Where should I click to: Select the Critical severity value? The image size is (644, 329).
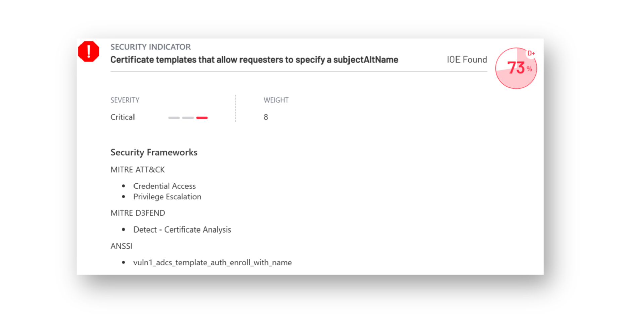tap(122, 117)
